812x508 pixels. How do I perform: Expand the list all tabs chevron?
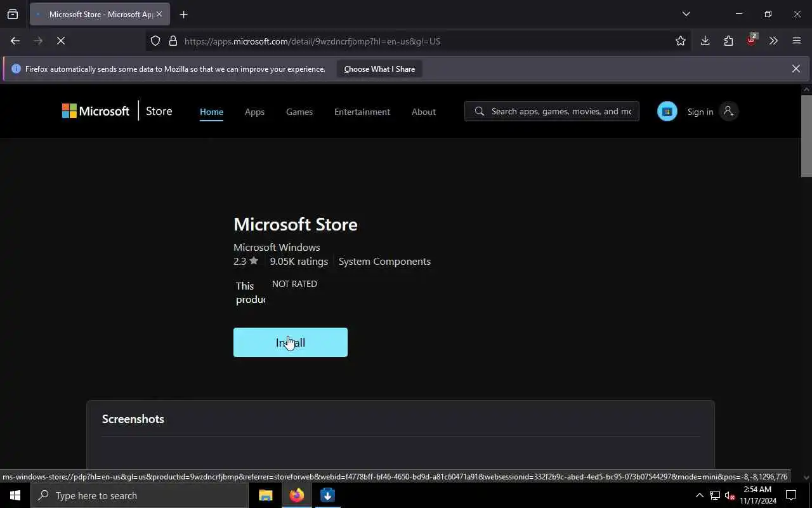686,14
